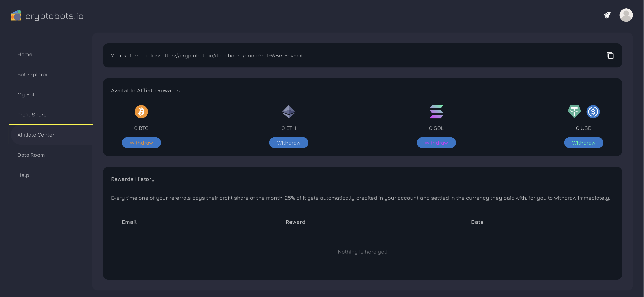Click the '0 BTC' balance text
The width and height of the screenshot is (644, 297).
[141, 128]
